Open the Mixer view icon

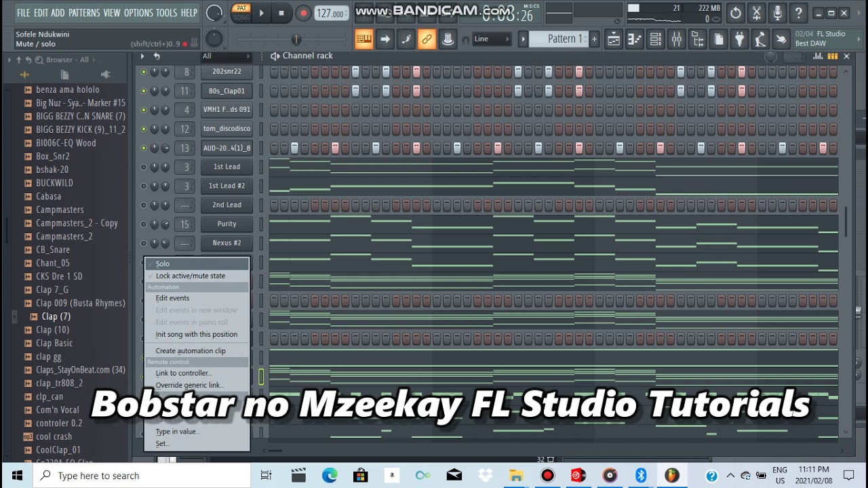[677, 39]
